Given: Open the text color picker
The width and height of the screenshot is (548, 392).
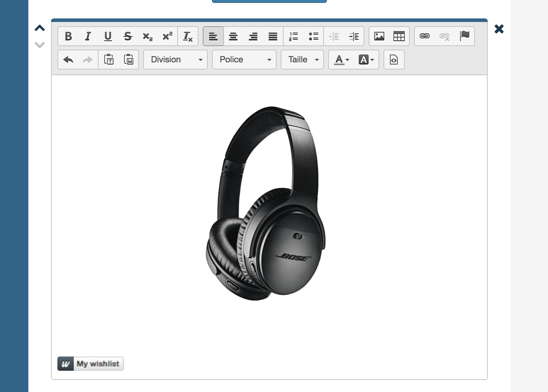Looking at the screenshot, I should click(342, 60).
